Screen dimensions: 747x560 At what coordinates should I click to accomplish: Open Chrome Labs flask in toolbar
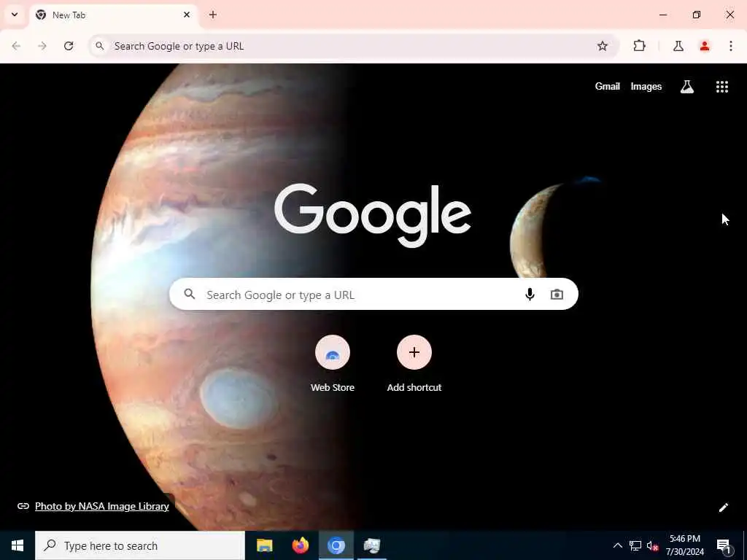tap(678, 46)
